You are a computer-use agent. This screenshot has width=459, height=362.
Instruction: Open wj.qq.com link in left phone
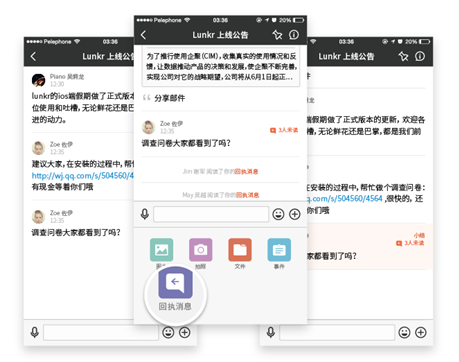click(83, 175)
